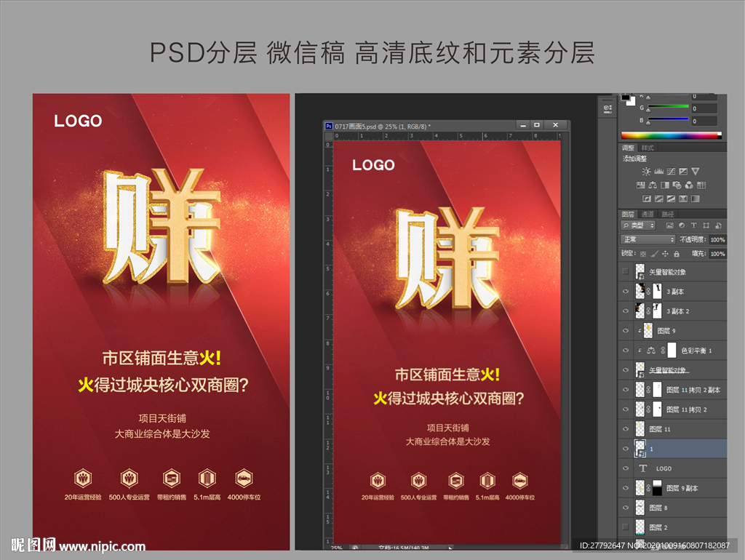Add a Selective Color adjustment
Image resolution: width=745 pixels, height=560 pixels.
[683, 199]
